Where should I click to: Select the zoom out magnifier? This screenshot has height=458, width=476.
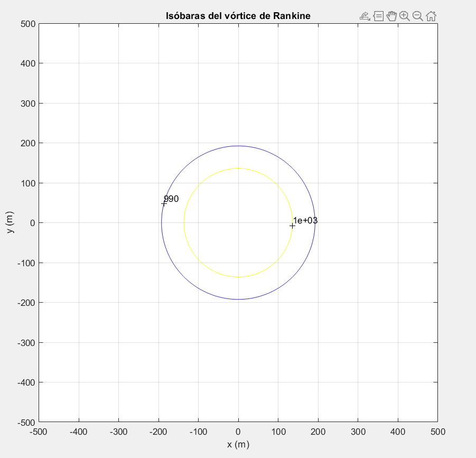click(418, 16)
